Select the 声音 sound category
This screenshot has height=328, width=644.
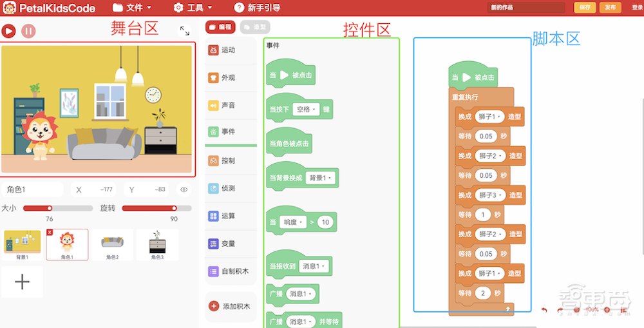(231, 105)
